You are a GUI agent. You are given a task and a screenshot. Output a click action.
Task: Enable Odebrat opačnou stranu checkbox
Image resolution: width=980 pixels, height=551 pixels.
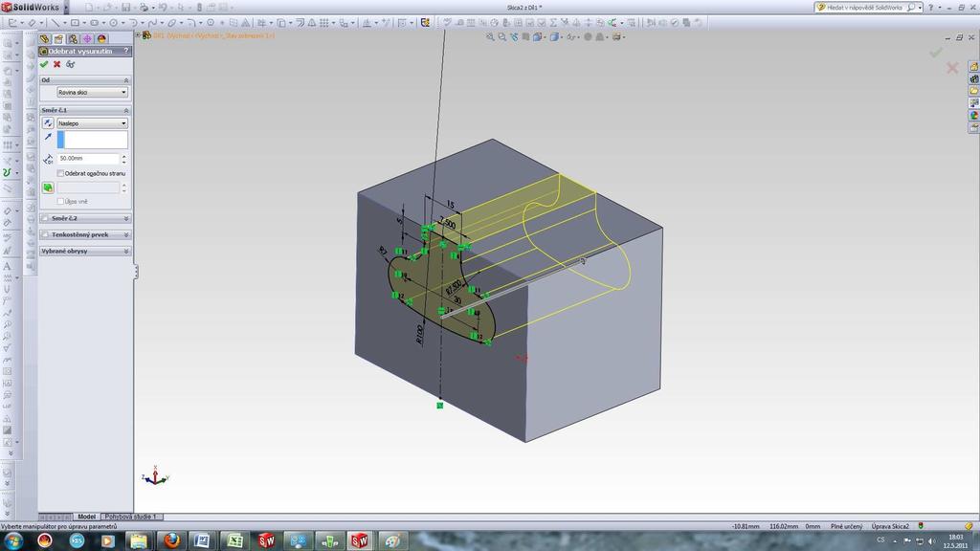(60, 173)
